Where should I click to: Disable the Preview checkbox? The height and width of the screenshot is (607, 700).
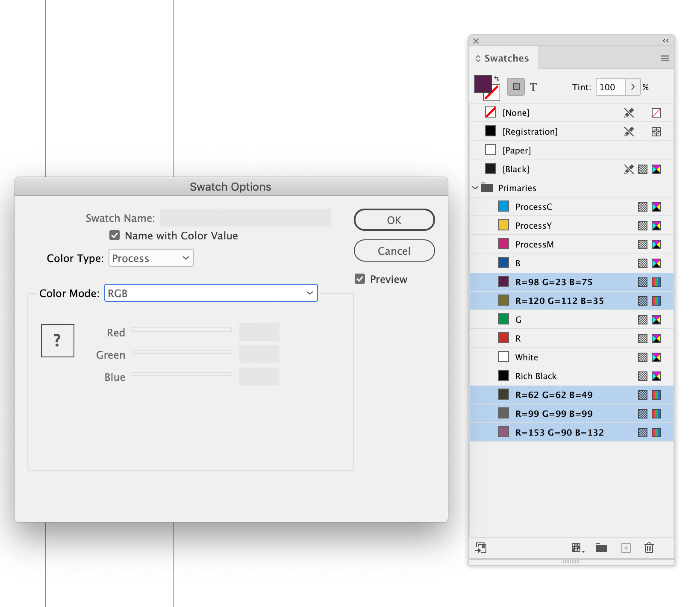360,279
